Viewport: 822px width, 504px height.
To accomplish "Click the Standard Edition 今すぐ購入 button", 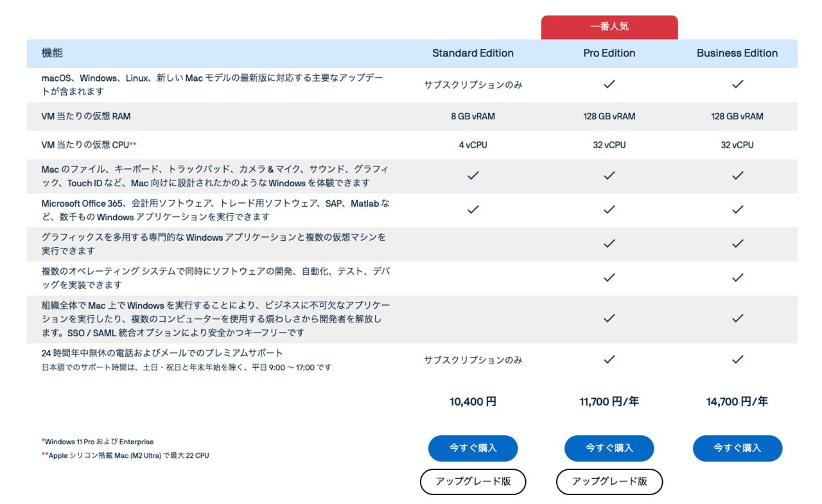I will [x=473, y=448].
